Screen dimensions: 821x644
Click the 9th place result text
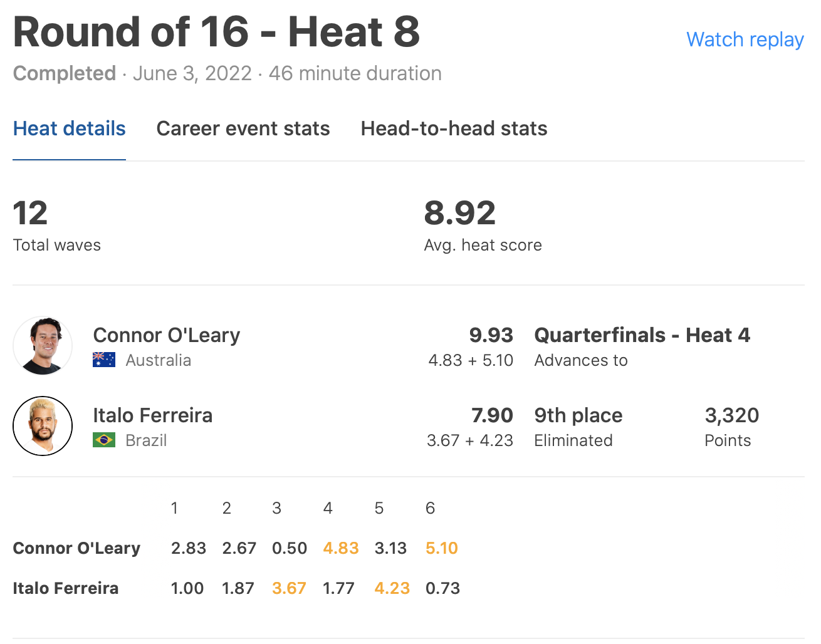pos(578,415)
